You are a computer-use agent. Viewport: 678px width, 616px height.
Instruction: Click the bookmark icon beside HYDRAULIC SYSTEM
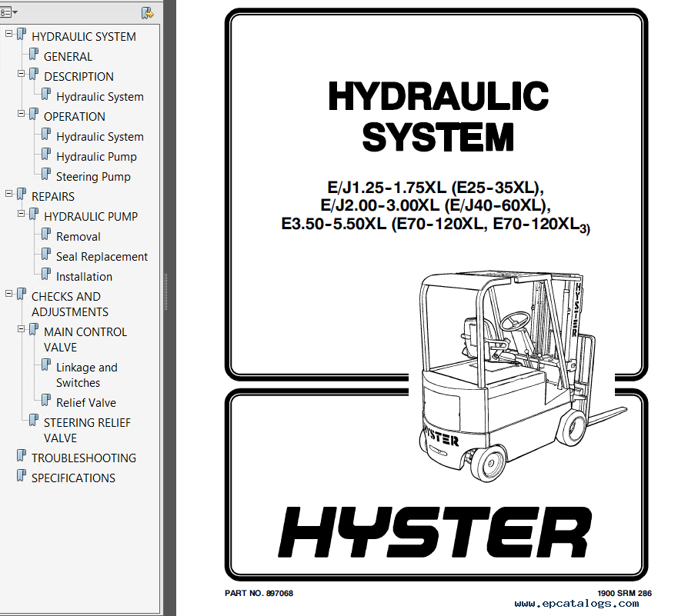[22, 35]
